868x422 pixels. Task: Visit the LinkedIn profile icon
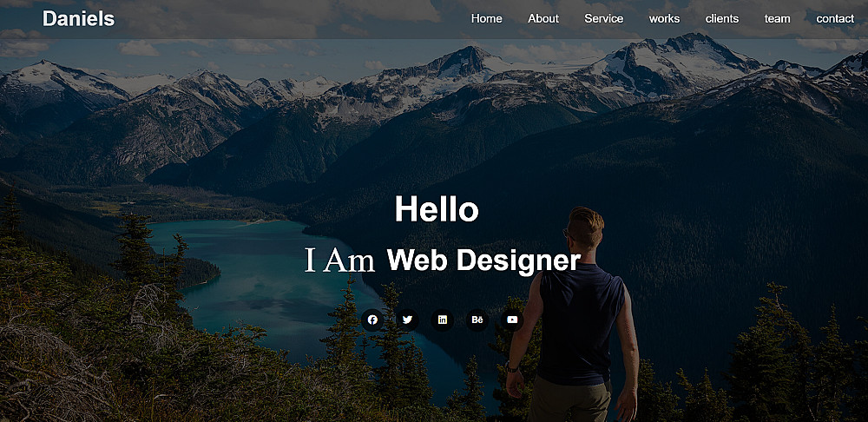tap(443, 320)
